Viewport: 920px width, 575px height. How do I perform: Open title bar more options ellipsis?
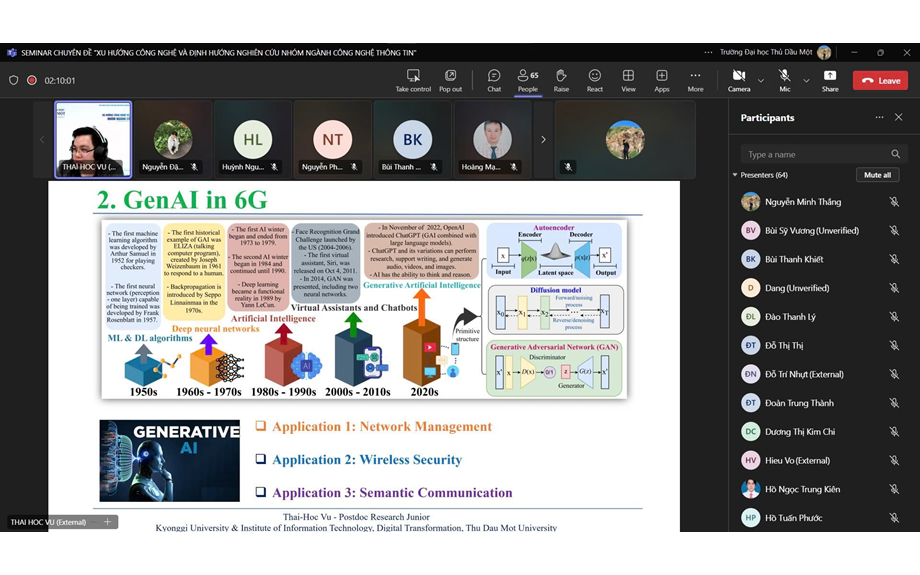pos(708,52)
